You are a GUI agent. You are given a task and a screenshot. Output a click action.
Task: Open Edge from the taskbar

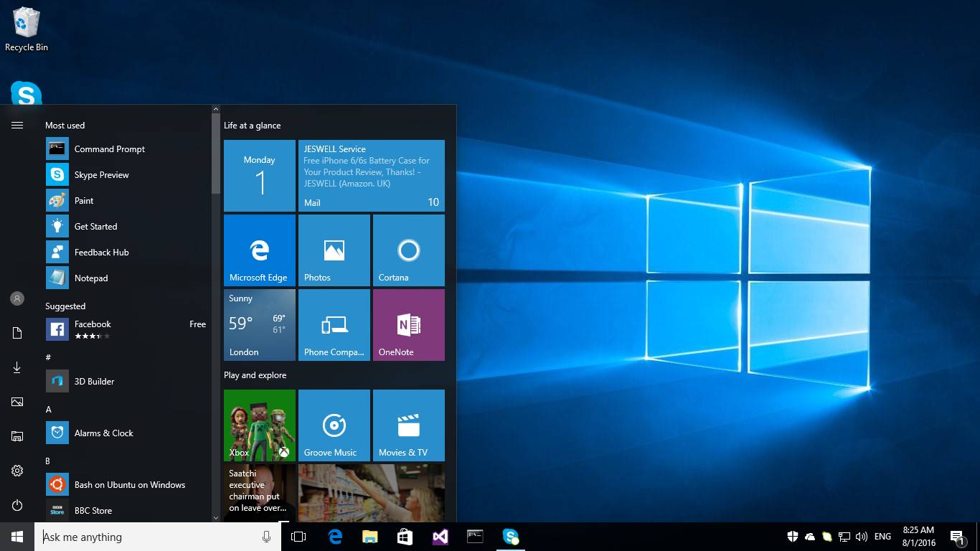point(334,537)
